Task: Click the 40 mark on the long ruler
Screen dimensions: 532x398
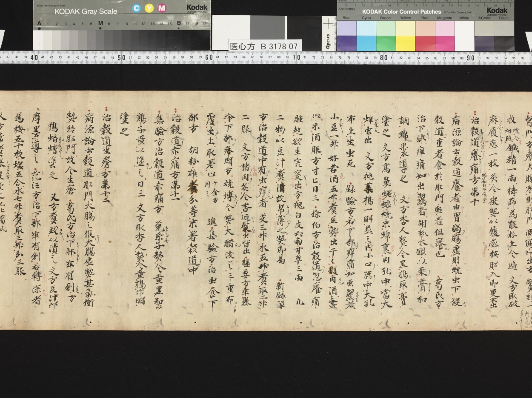Action: [34, 57]
